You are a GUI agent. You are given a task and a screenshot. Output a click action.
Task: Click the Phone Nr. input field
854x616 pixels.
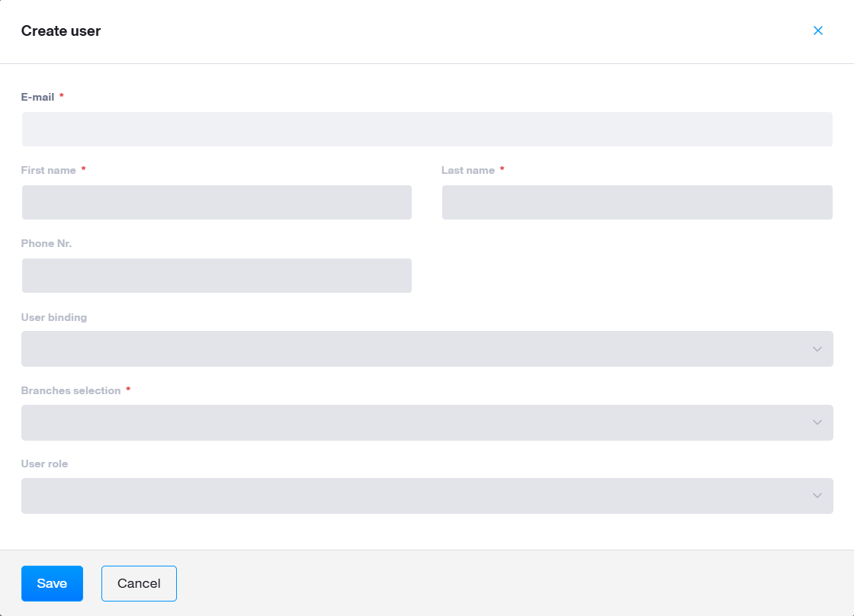tap(217, 275)
